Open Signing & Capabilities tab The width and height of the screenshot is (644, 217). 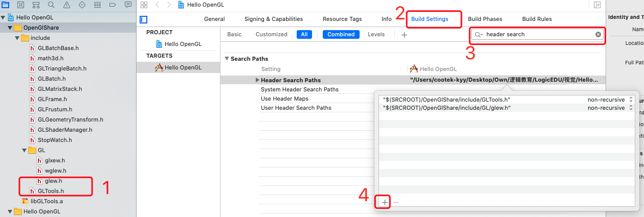(x=274, y=19)
